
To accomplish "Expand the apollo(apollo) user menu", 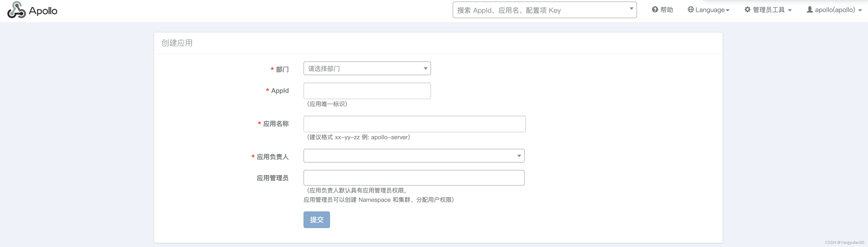I will (834, 9).
